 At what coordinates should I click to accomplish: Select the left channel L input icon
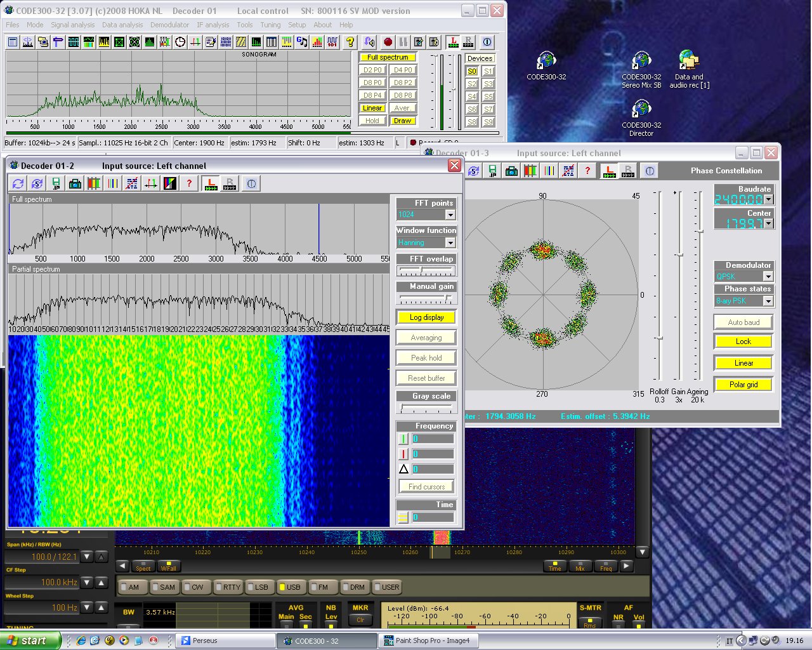453,42
